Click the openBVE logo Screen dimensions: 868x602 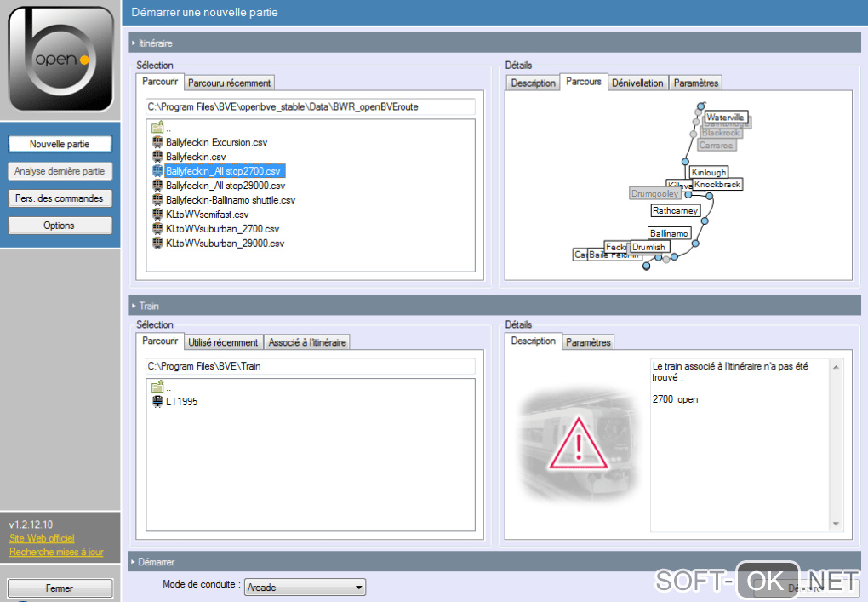pyautogui.click(x=61, y=59)
